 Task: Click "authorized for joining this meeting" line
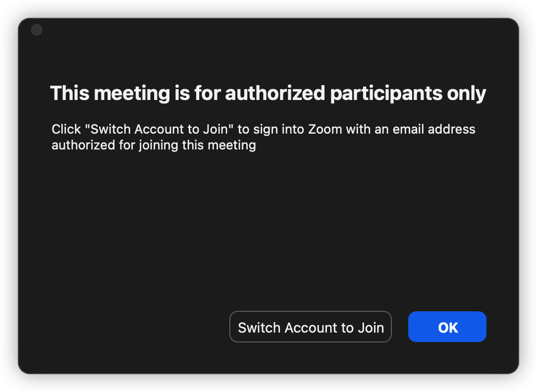click(154, 146)
